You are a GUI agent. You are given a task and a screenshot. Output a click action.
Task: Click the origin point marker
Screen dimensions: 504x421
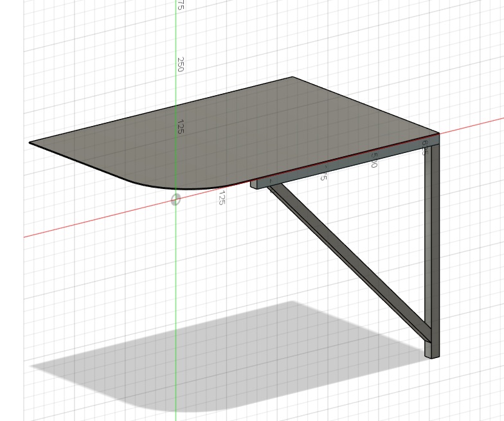(x=175, y=200)
